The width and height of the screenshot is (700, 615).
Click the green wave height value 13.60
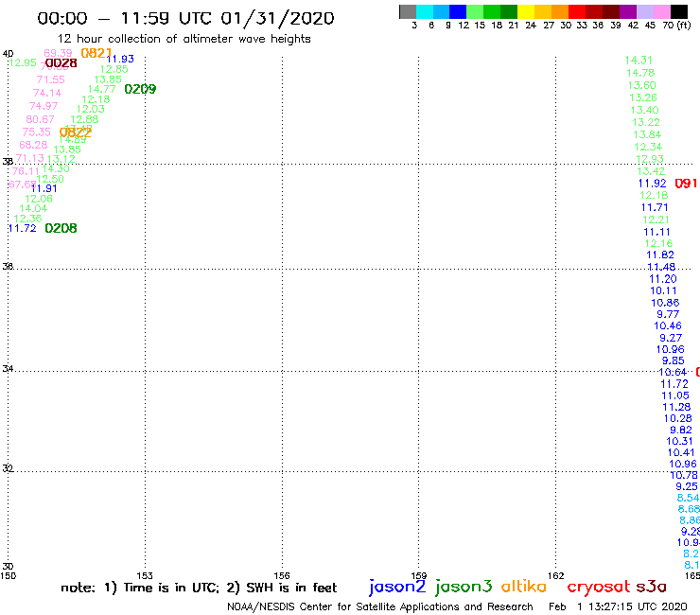coord(642,85)
